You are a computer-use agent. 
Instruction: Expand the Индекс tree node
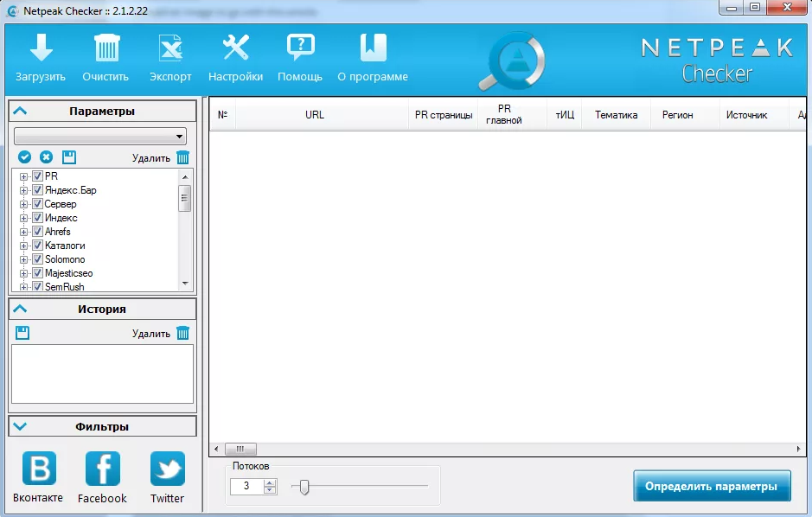(x=23, y=219)
